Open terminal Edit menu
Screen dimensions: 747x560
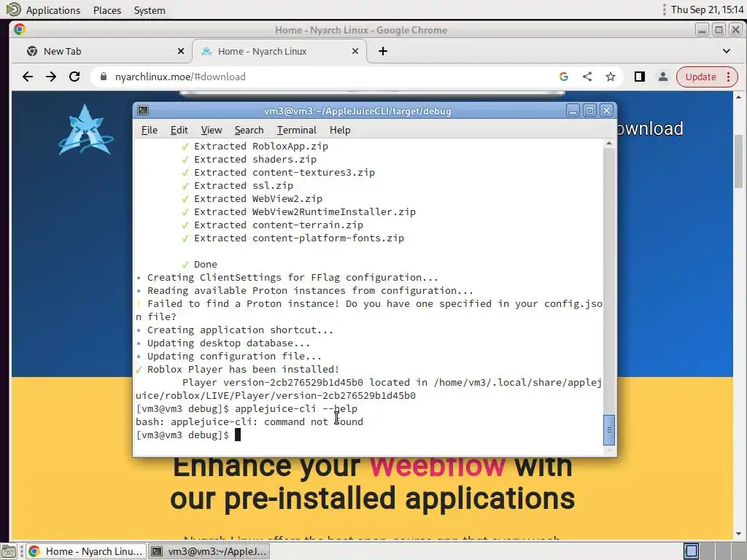[x=179, y=130]
